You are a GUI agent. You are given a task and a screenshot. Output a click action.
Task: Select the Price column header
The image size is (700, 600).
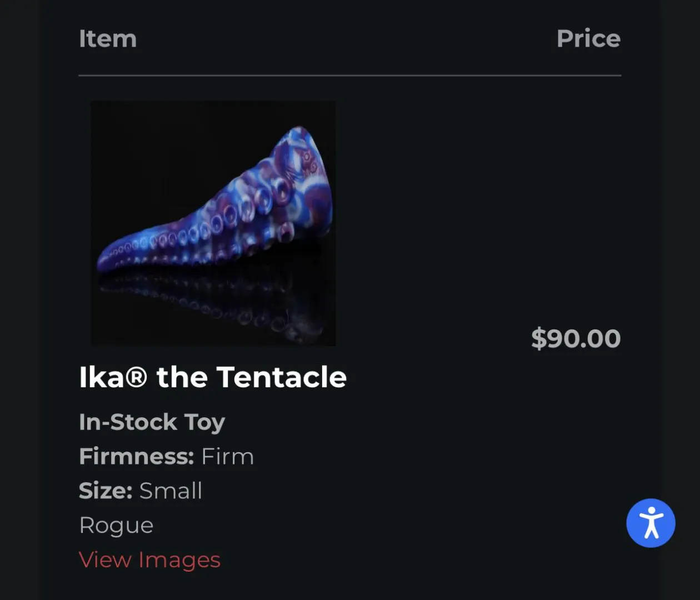coord(588,39)
